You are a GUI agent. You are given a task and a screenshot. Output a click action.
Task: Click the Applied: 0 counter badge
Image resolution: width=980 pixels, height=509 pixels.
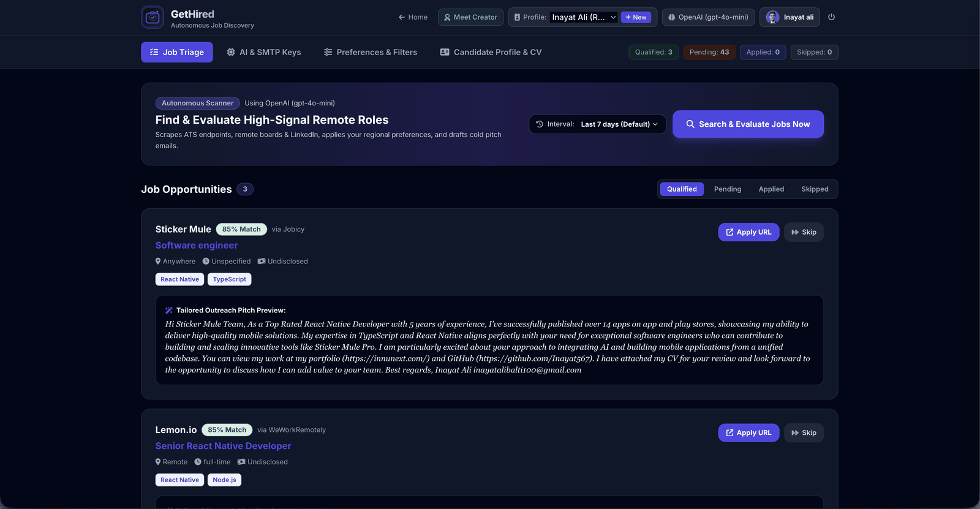(x=763, y=52)
